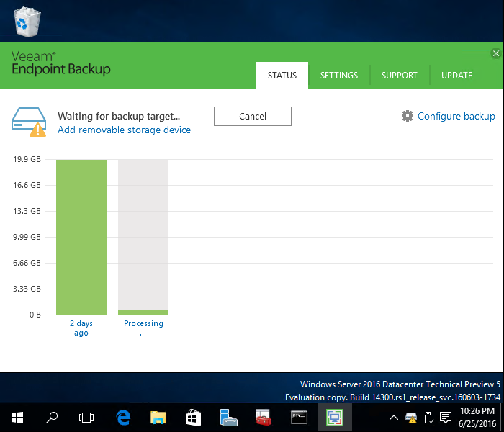Cancel the pending backup job
Screen dimensions: 504x432
[x=253, y=117]
